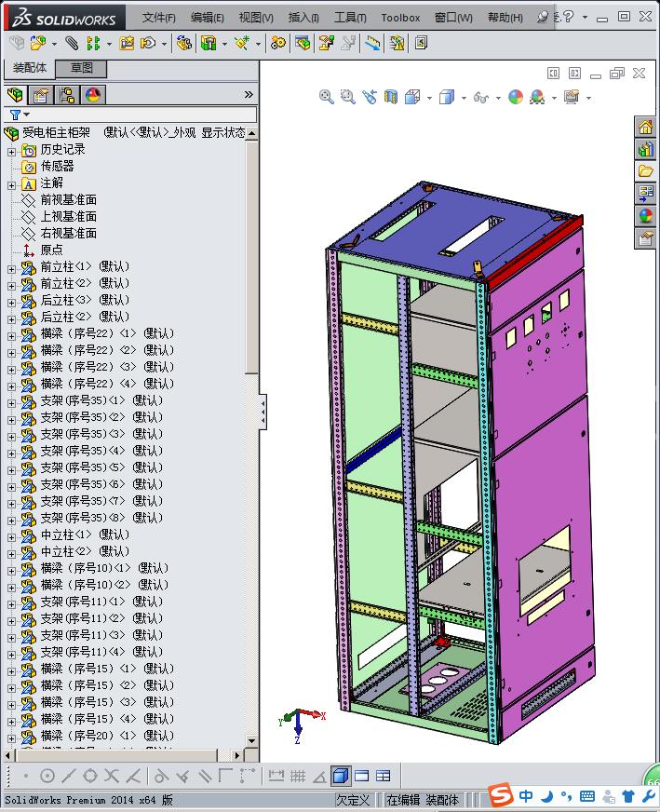Click the Insert Components toolbar icon

tap(38, 43)
